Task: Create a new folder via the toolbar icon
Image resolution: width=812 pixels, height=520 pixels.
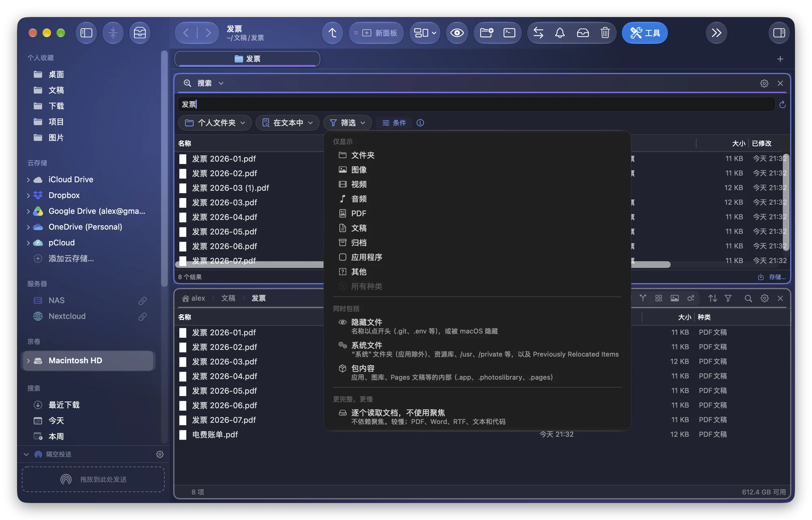Action: (x=486, y=33)
